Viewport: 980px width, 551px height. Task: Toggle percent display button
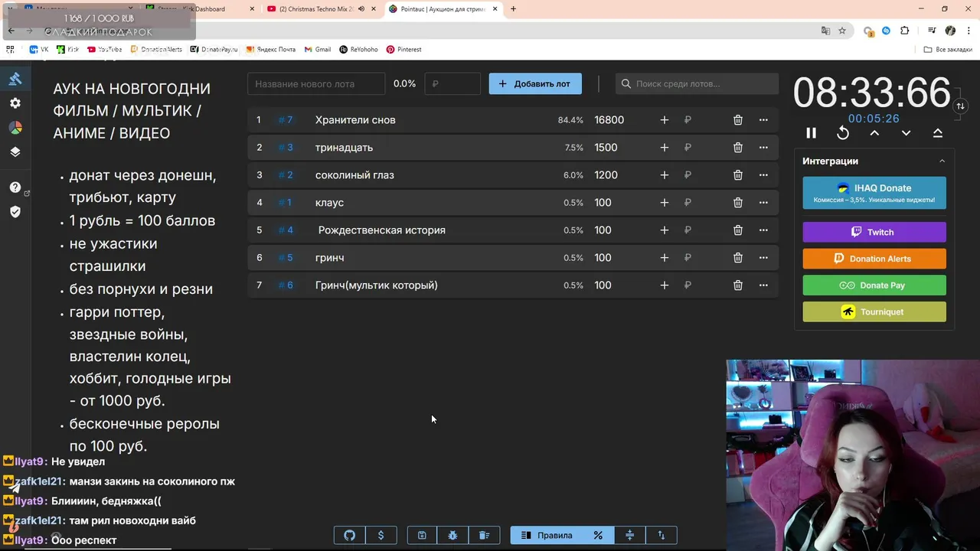pyautogui.click(x=599, y=536)
